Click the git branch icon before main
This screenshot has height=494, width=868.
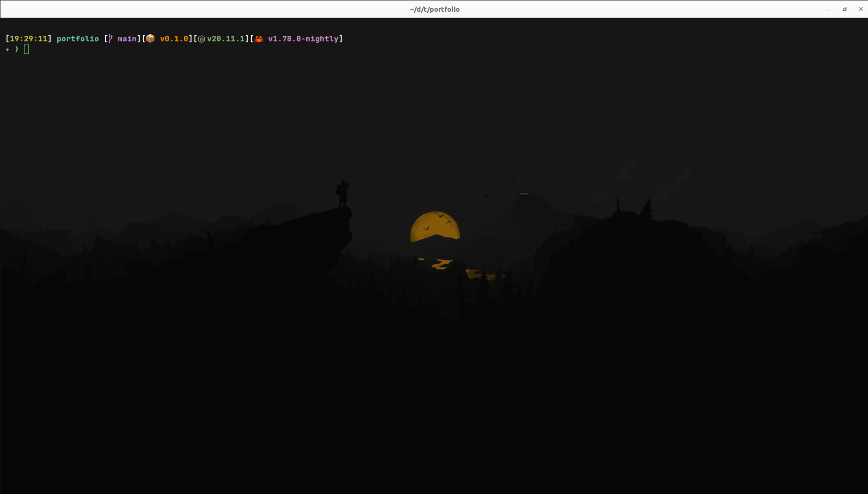pos(110,39)
